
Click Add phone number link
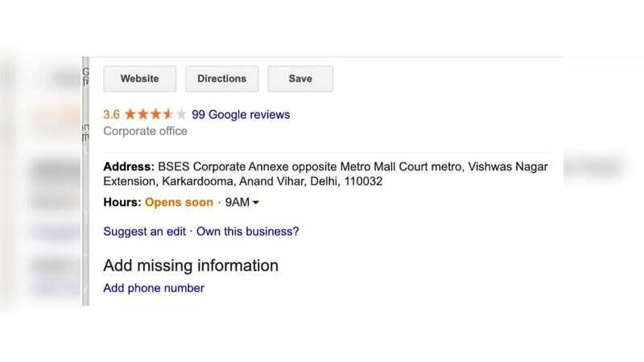(154, 288)
